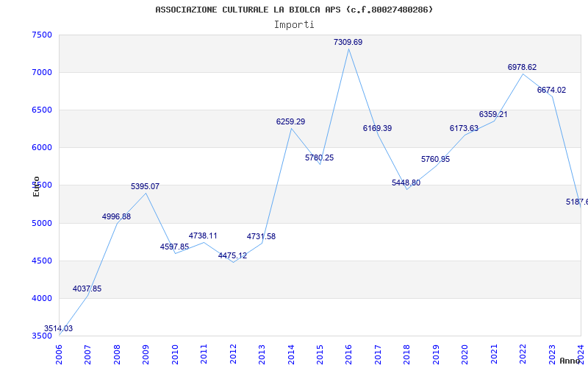
Task: Click the 2016 x-axis year label
Action: 348,355
